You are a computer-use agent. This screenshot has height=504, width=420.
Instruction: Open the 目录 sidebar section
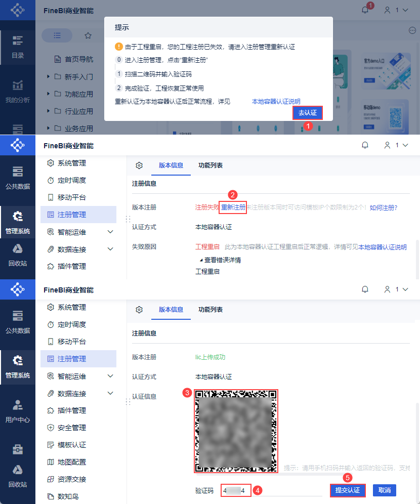coord(18,47)
